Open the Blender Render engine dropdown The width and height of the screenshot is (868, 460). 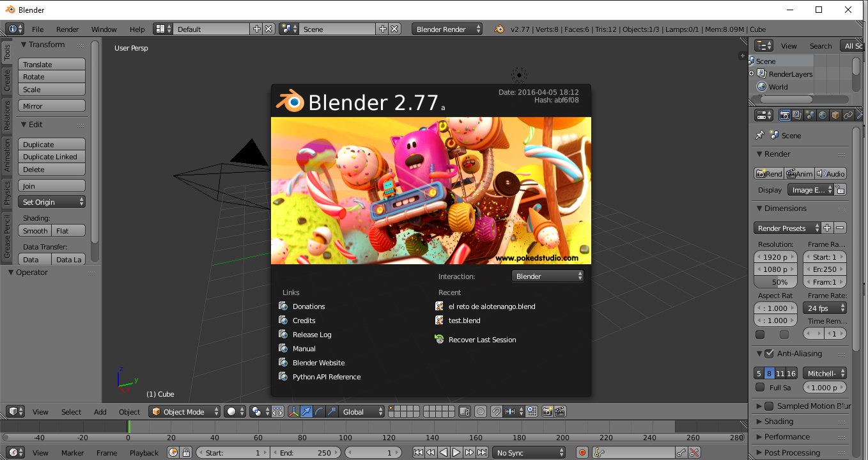tap(447, 29)
